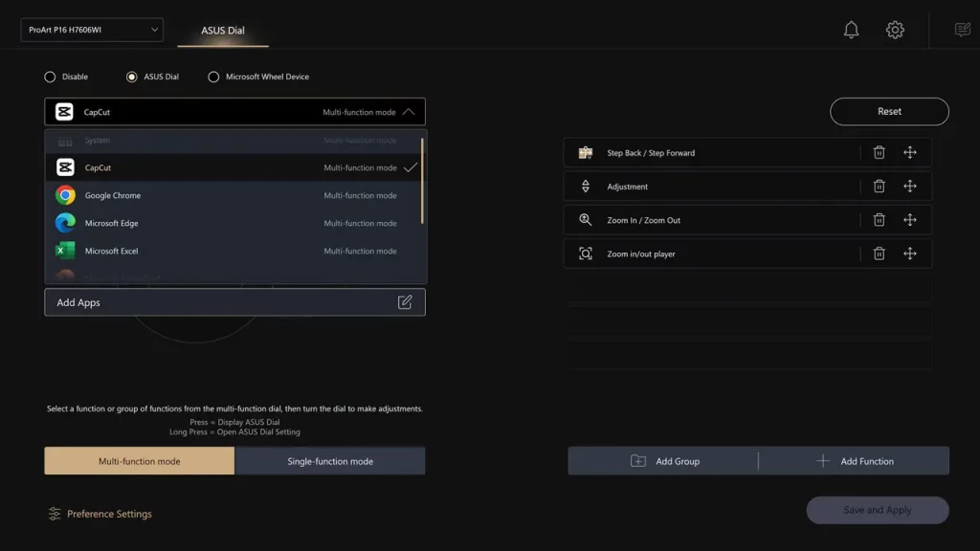Delete the Step Back / Step Forward function
This screenshot has height=551, width=980.
tap(879, 153)
